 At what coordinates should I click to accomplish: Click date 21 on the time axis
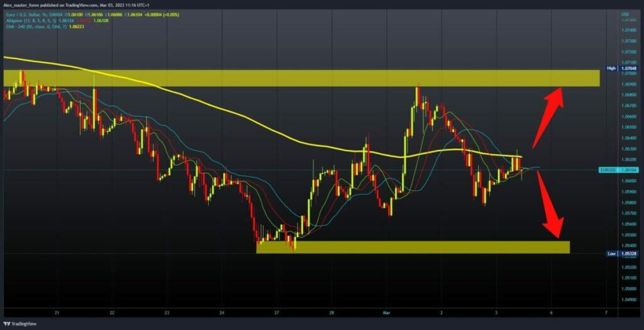click(x=57, y=312)
